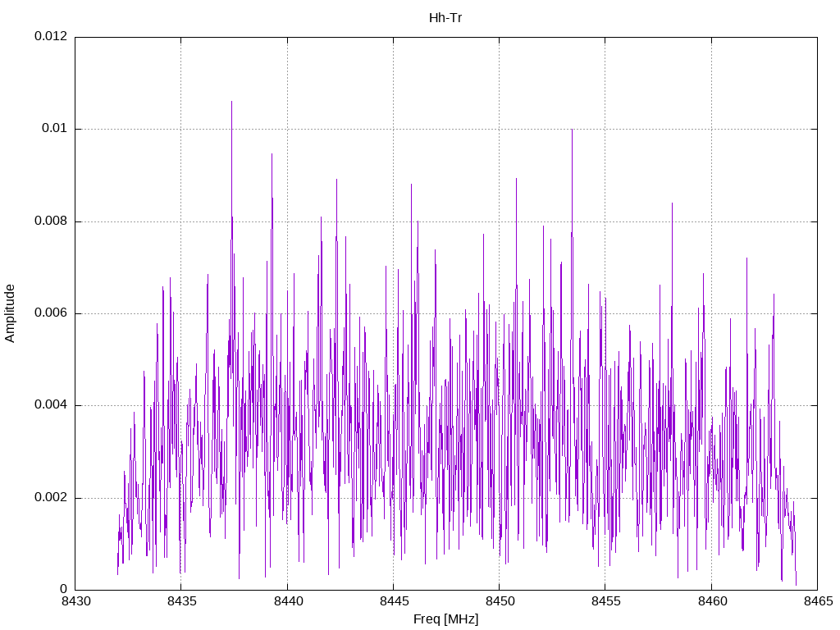Click the 8440 x-axis tick label
Image resolution: width=840 pixels, height=630 pixels.
tap(288, 601)
